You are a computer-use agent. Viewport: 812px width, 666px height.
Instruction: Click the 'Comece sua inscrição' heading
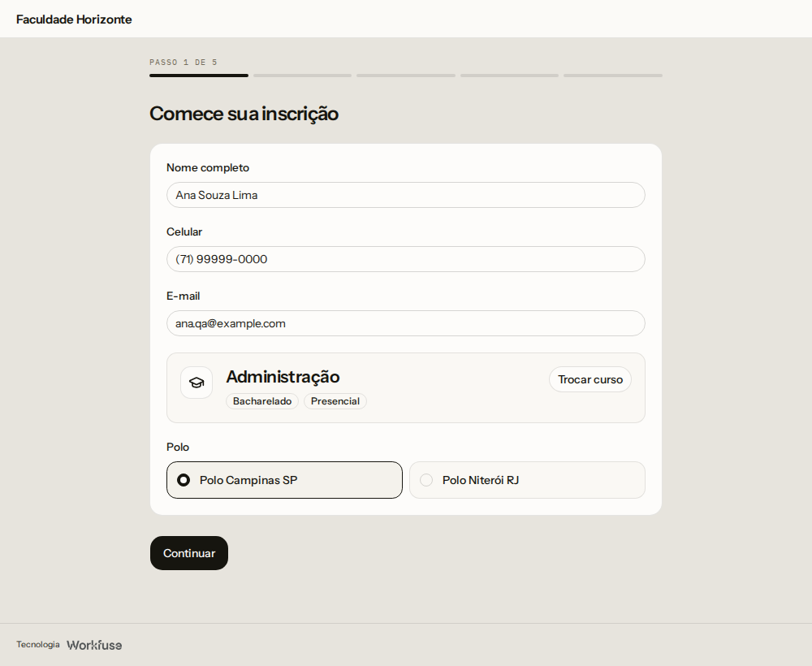point(244,114)
